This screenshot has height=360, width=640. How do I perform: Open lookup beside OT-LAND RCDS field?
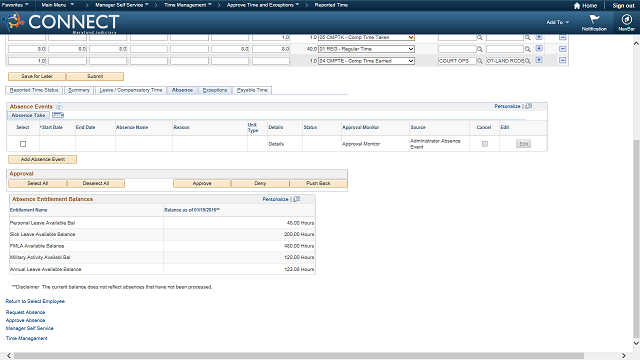pos(528,61)
